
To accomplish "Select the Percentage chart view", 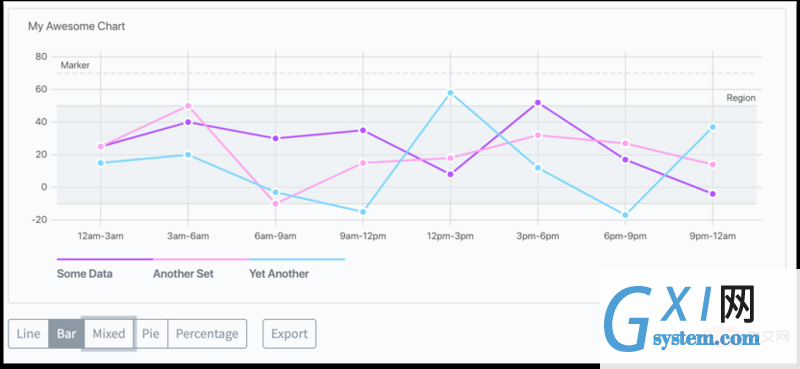I will (207, 334).
